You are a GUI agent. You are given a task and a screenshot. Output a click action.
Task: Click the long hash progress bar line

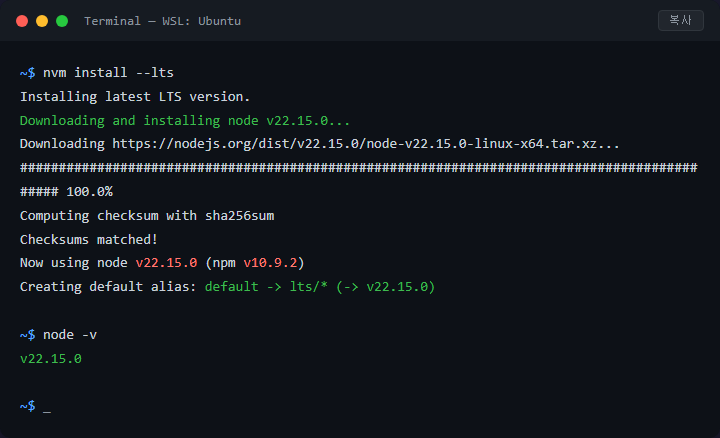click(359, 168)
